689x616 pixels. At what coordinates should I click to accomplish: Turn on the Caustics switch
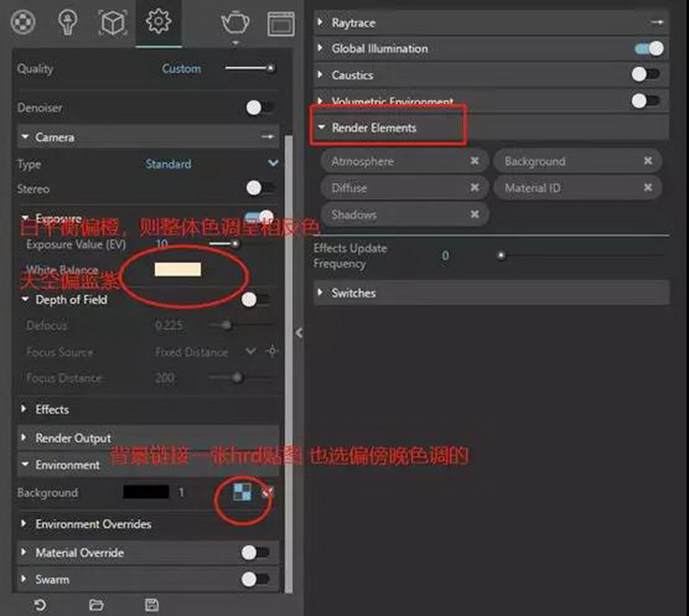[645, 75]
